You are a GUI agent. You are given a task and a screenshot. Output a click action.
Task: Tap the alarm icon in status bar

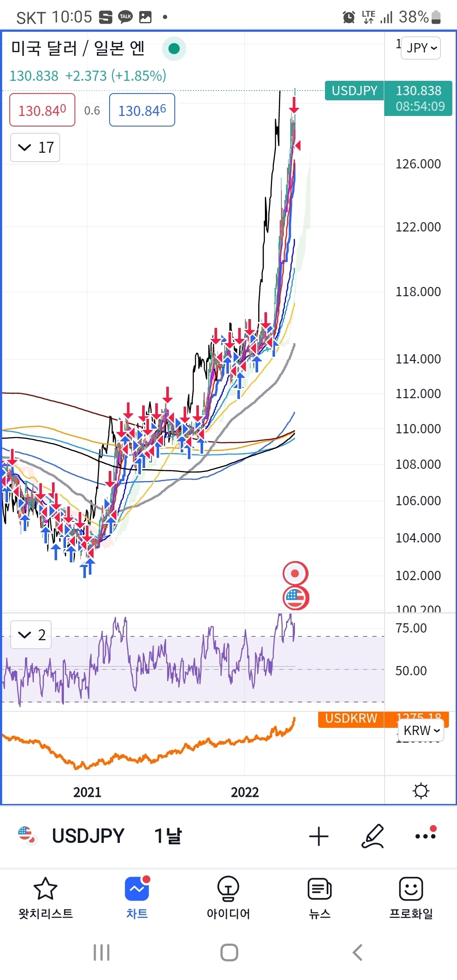(x=349, y=17)
